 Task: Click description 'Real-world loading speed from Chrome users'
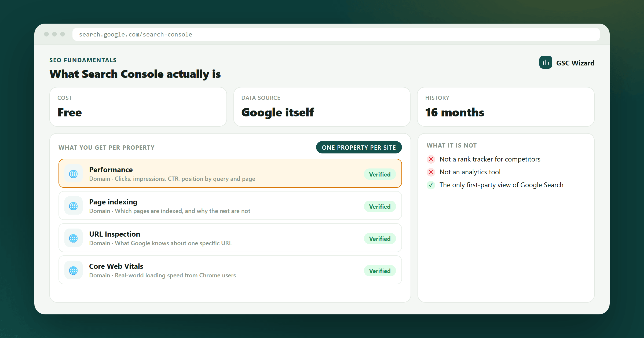(x=175, y=275)
